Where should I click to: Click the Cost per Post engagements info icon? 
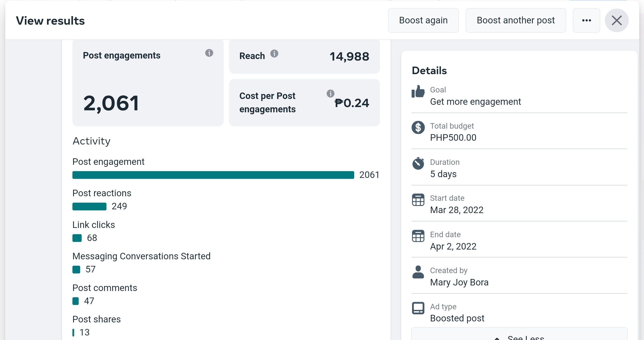point(330,93)
